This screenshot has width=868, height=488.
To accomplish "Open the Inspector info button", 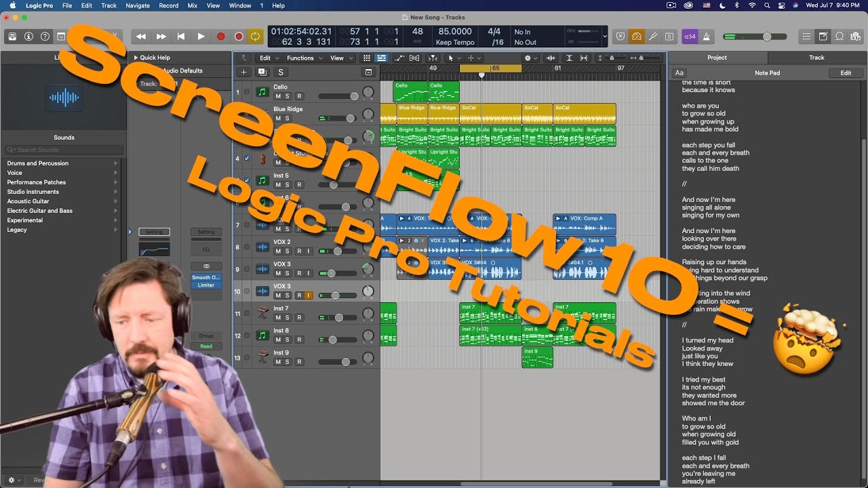I will (x=28, y=37).
